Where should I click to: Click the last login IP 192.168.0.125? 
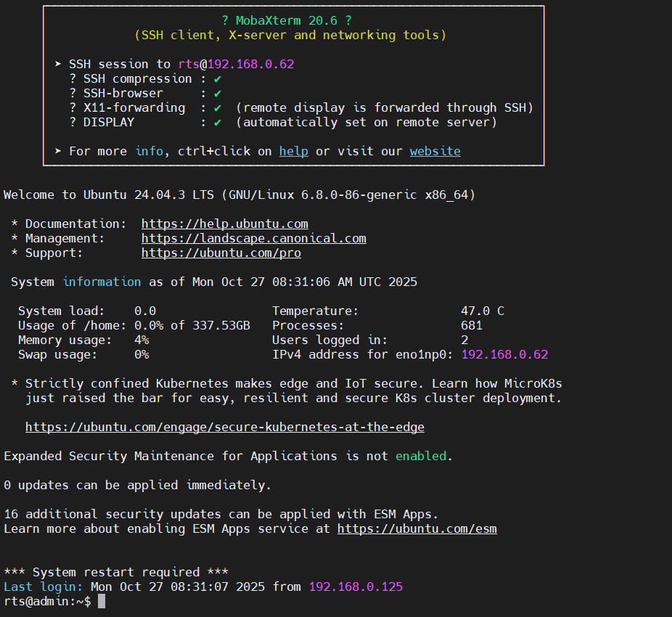356,587
